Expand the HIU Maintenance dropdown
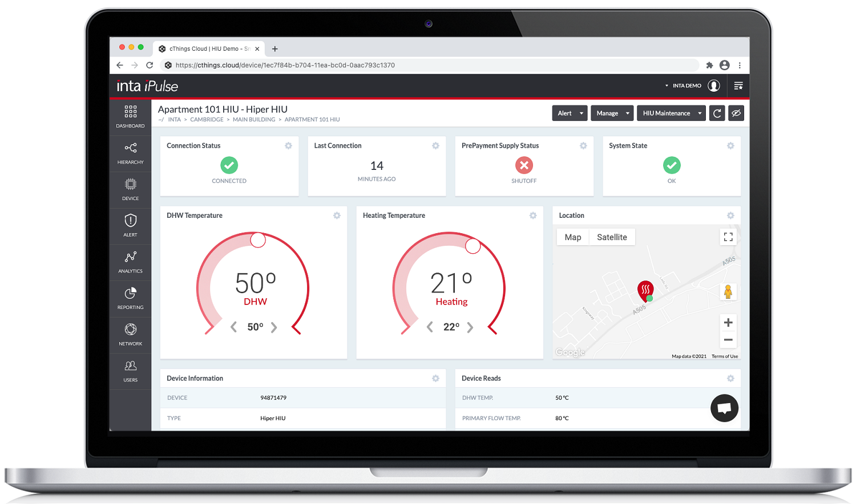 tap(671, 113)
